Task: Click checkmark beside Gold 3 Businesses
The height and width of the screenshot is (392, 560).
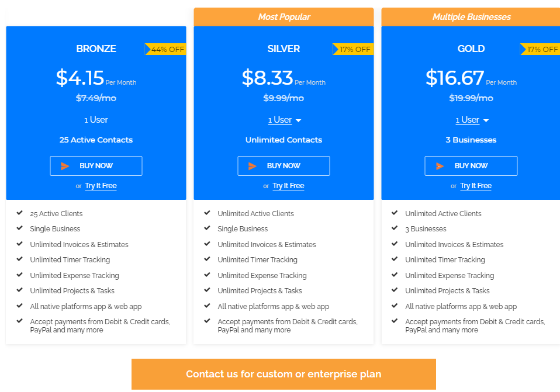Action: 395,228
